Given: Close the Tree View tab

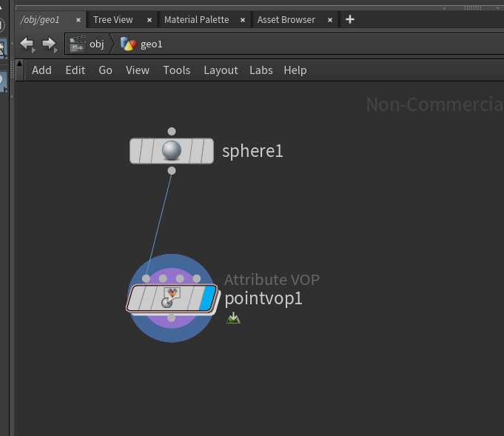Looking at the screenshot, I should point(149,20).
